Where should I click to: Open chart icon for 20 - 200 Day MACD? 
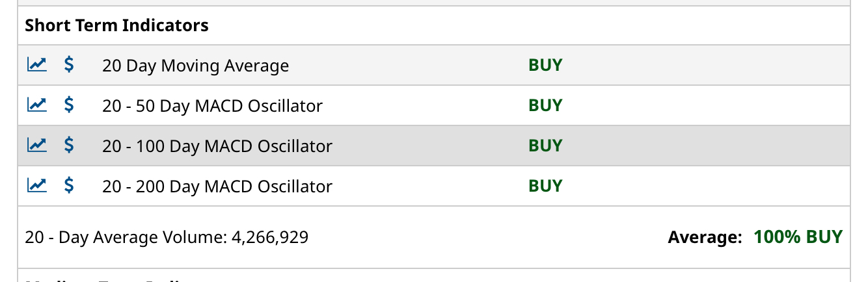point(36,185)
